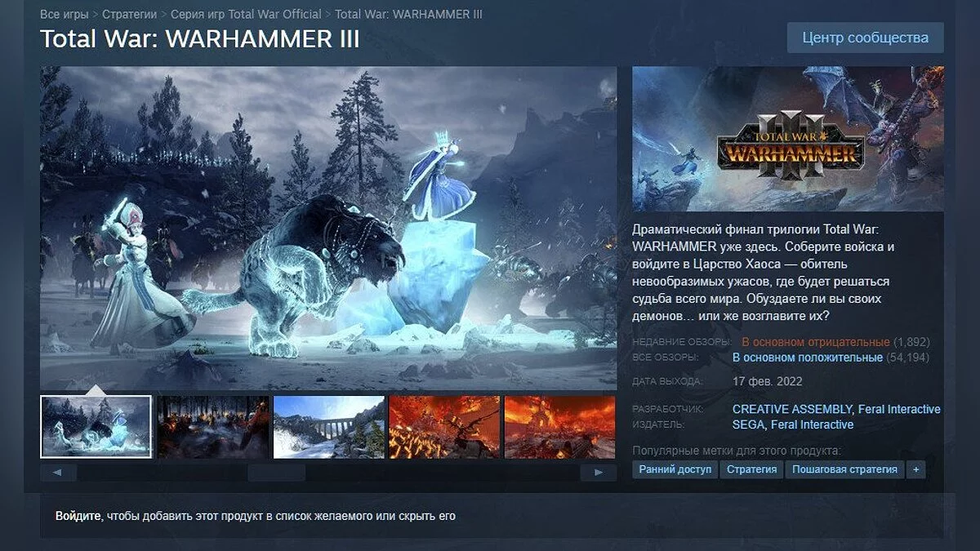The image size is (980, 551).
Task: Click the Пошаговая стратегия tag
Action: click(844, 469)
